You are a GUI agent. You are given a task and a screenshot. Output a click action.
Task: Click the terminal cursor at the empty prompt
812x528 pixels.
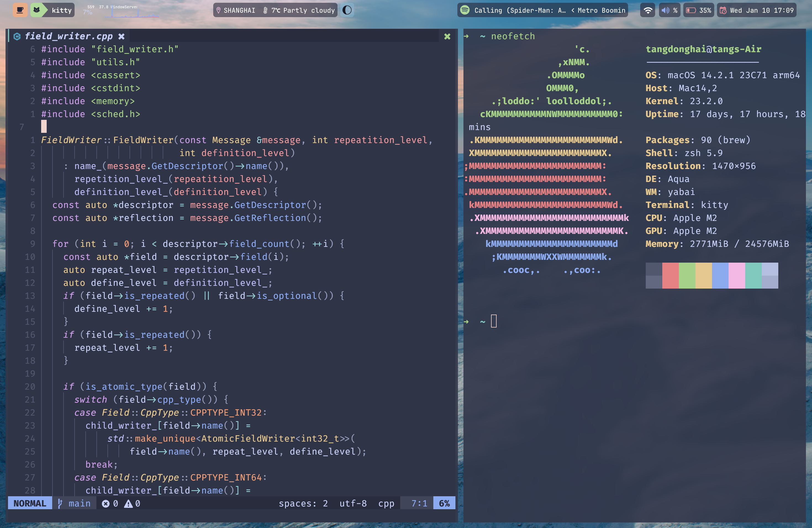pos(494,321)
